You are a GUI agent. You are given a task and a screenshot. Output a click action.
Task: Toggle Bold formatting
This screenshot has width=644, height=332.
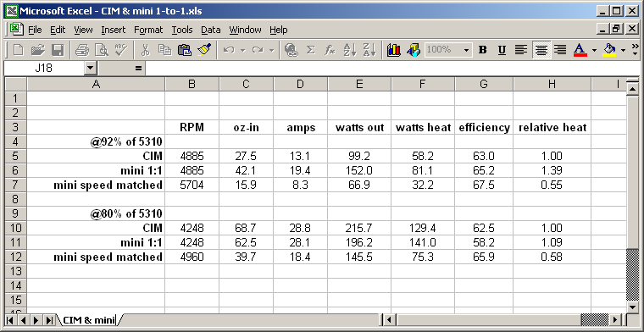[x=483, y=50]
